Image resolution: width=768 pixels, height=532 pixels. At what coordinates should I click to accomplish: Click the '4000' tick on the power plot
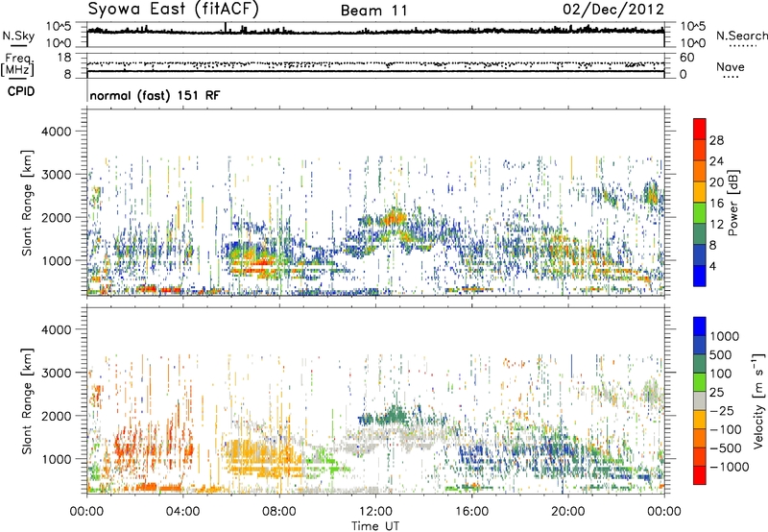(57, 132)
